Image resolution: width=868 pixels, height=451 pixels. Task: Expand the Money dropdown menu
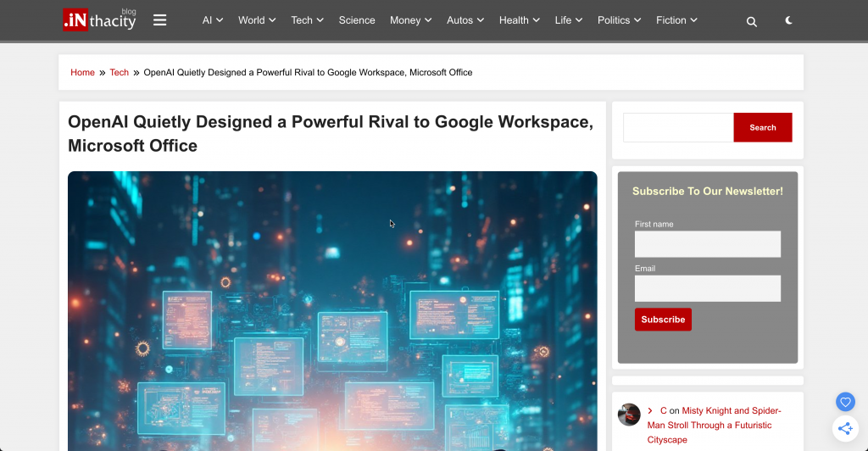point(410,20)
